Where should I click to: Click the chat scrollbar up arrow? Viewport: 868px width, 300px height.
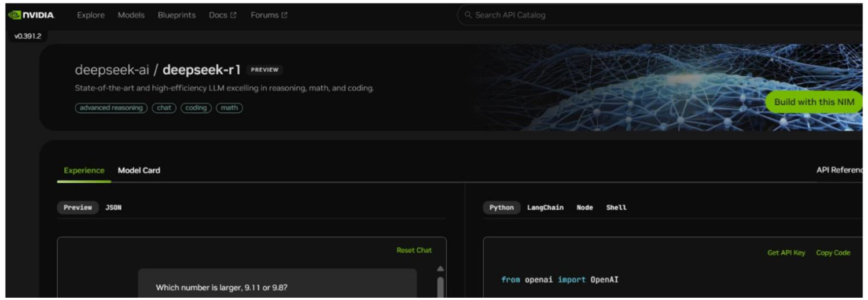(x=440, y=269)
